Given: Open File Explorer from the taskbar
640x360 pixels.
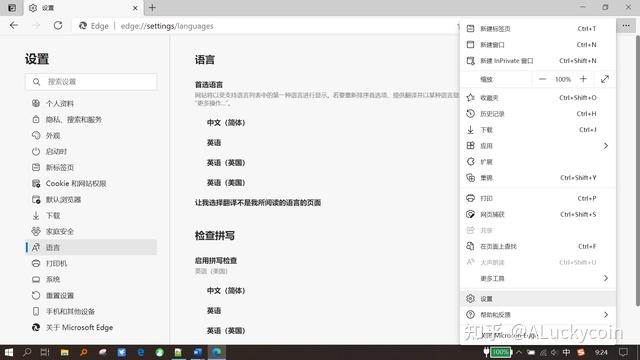Looking at the screenshot, I should coord(64,352).
